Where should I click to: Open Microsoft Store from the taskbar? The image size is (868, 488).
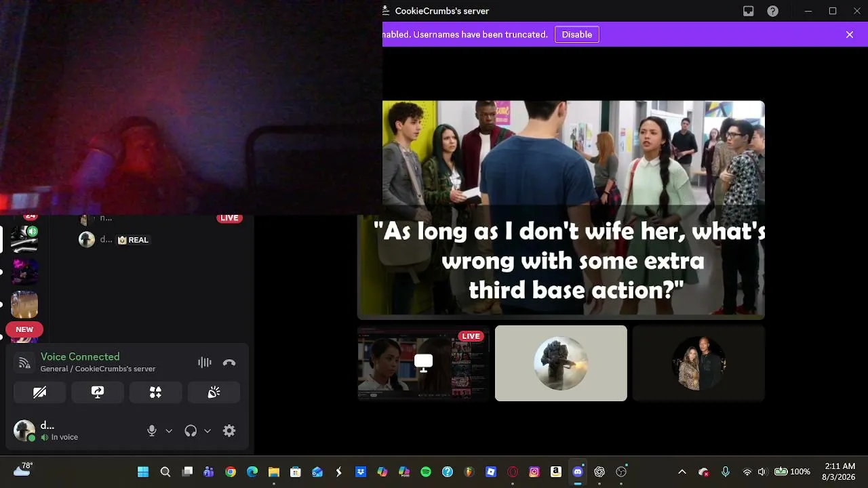[296, 472]
